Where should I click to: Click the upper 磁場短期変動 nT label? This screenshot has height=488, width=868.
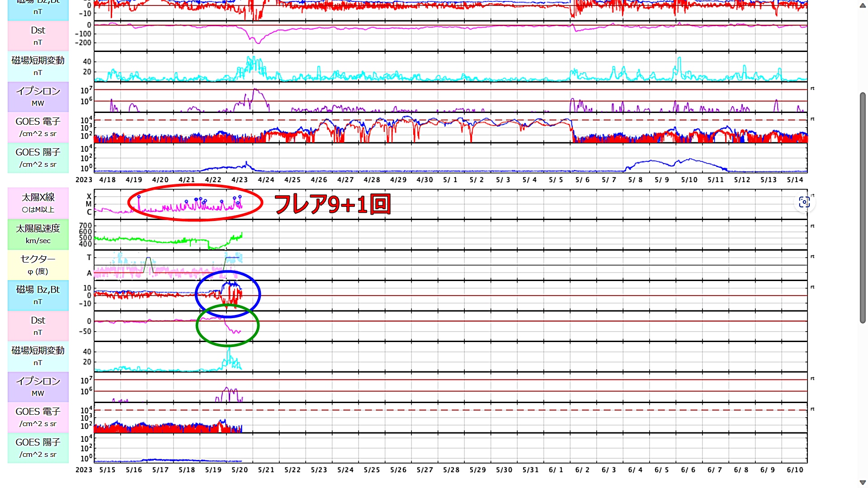38,66
